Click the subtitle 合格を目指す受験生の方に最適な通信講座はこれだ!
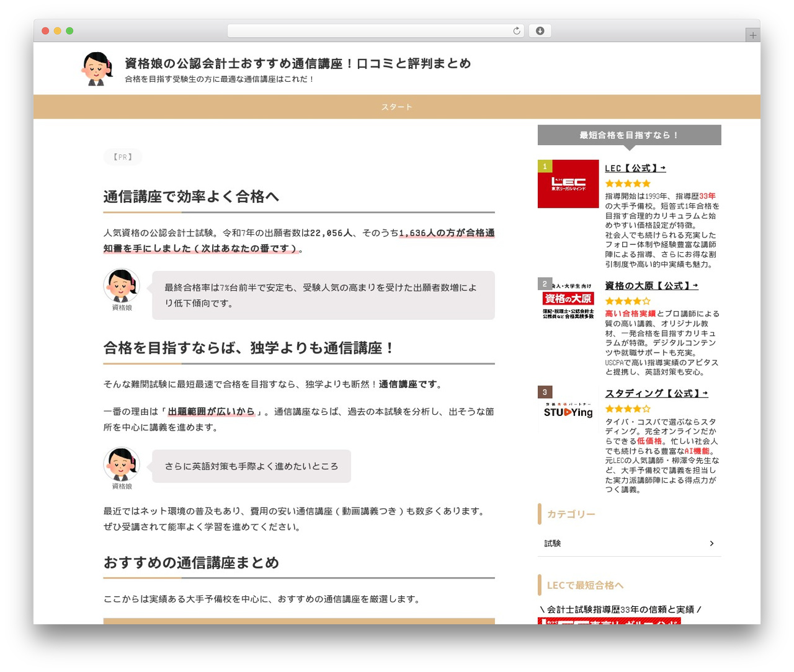 (x=220, y=79)
